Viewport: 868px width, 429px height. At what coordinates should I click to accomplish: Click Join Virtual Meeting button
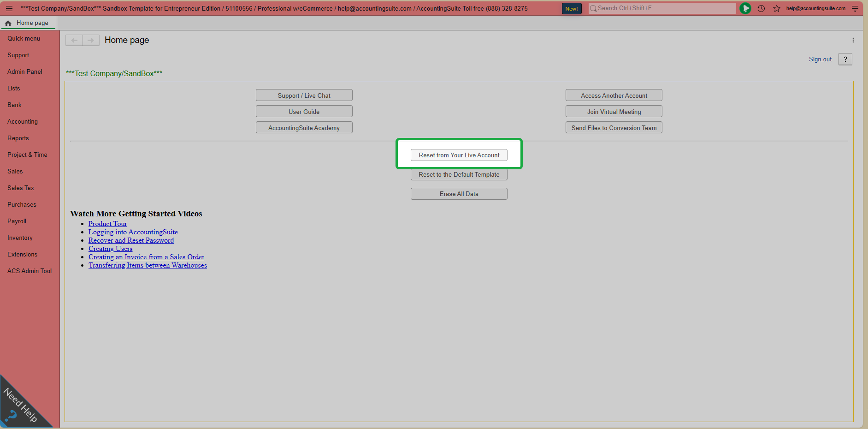tap(614, 112)
